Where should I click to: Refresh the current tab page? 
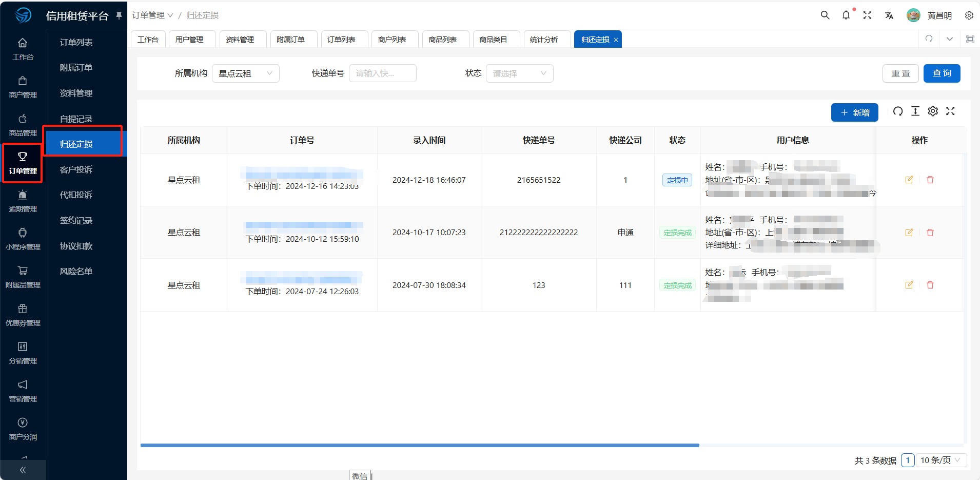click(929, 39)
